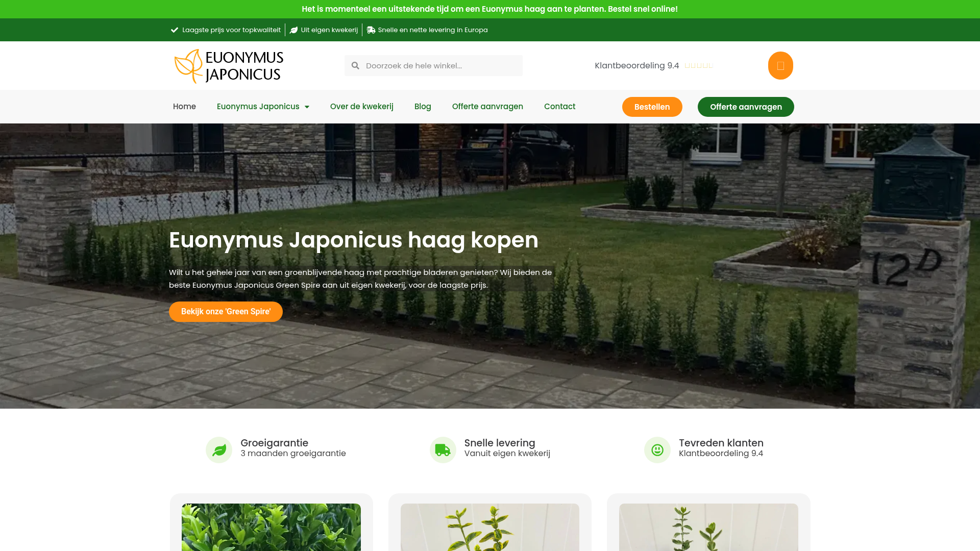Click the Euonymus Japonicus leaf logo
Viewport: 980px width, 551px height.
[x=229, y=66]
